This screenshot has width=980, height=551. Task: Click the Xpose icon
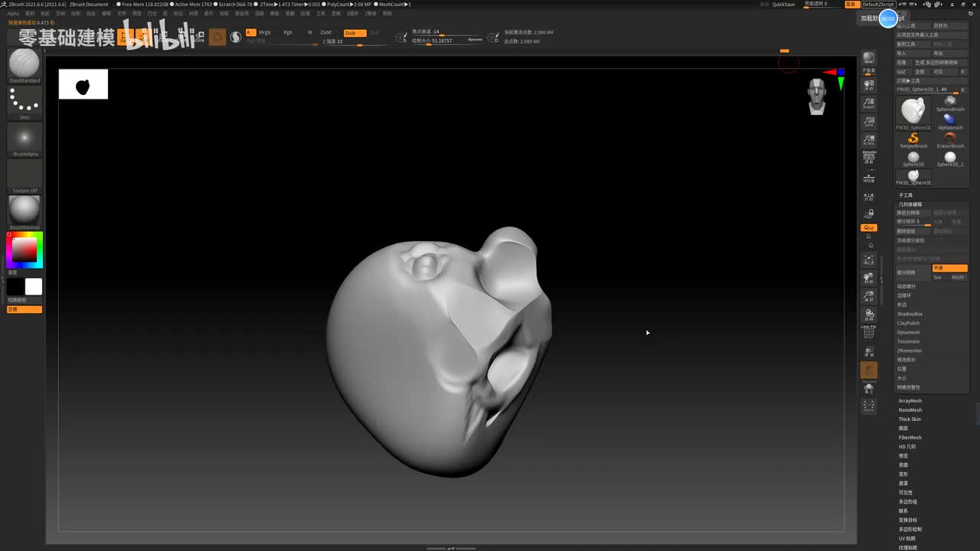pyautogui.click(x=869, y=406)
